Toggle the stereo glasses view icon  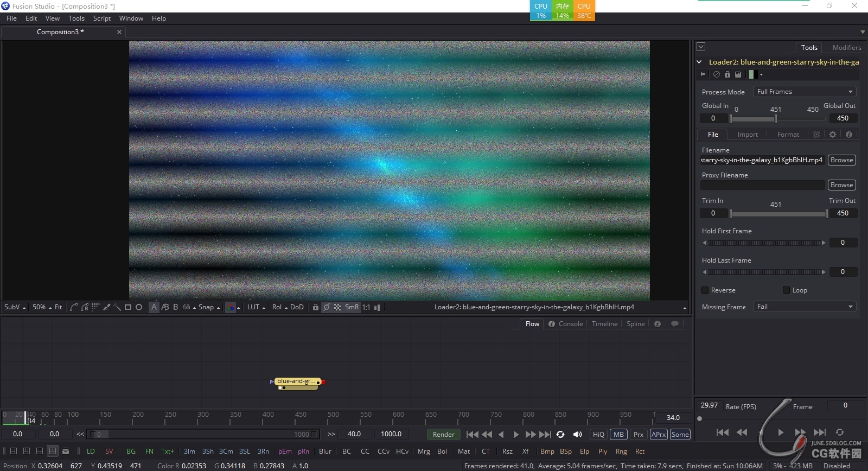click(186, 307)
